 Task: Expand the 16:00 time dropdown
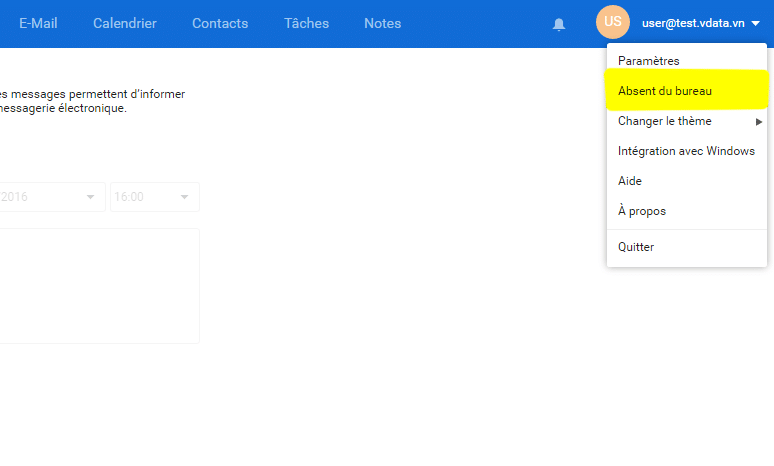click(154, 197)
